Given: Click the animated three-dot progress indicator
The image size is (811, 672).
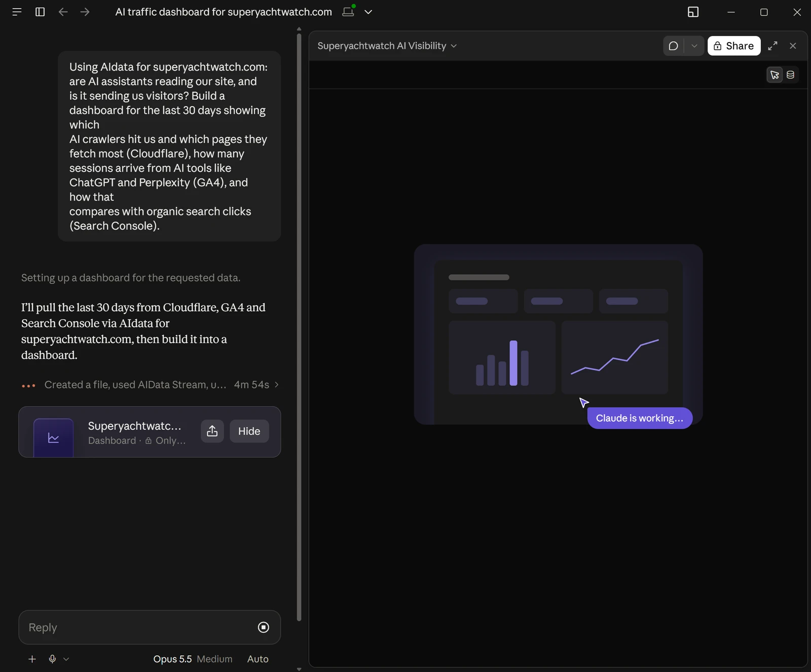Looking at the screenshot, I should tap(28, 386).
